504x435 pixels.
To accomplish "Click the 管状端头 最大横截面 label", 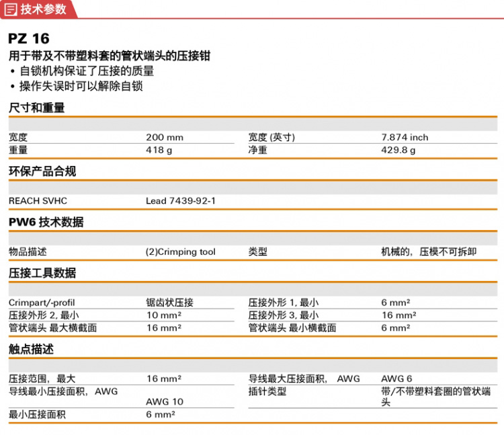I will click(52, 328).
